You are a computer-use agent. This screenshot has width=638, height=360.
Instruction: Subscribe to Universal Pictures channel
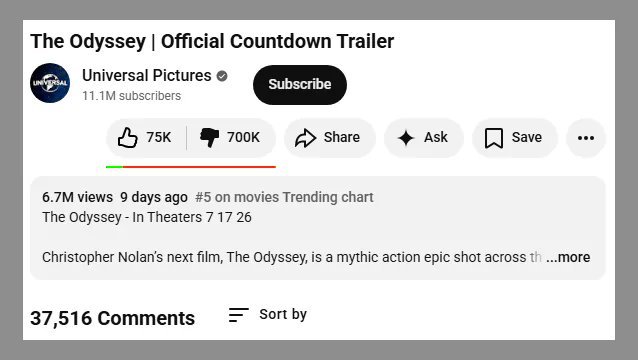[x=300, y=85]
